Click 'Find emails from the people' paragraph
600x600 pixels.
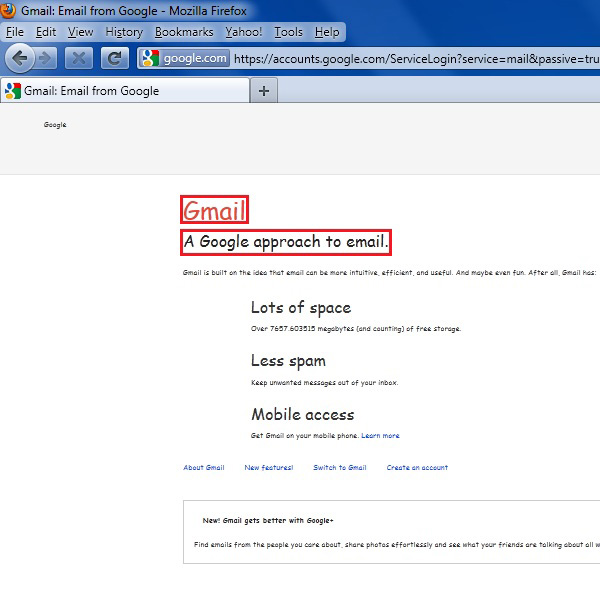click(397, 545)
